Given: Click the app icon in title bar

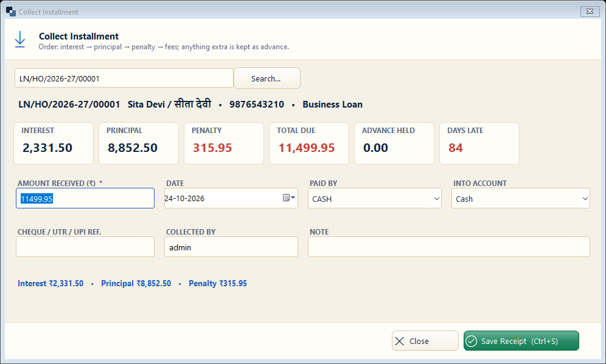Looking at the screenshot, I should [x=11, y=12].
